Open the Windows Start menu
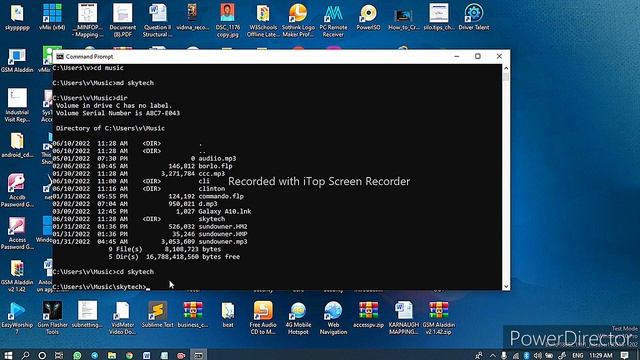The height and width of the screenshot is (360, 640). pos(8,356)
